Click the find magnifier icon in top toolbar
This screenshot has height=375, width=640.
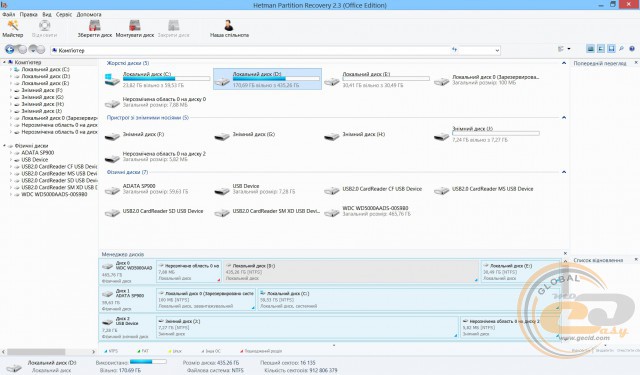point(621,49)
